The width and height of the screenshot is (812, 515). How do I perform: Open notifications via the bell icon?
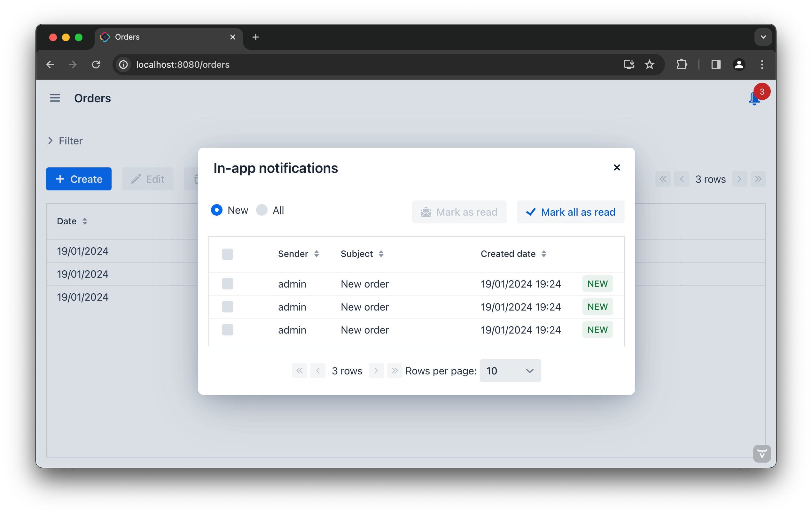pyautogui.click(x=754, y=99)
